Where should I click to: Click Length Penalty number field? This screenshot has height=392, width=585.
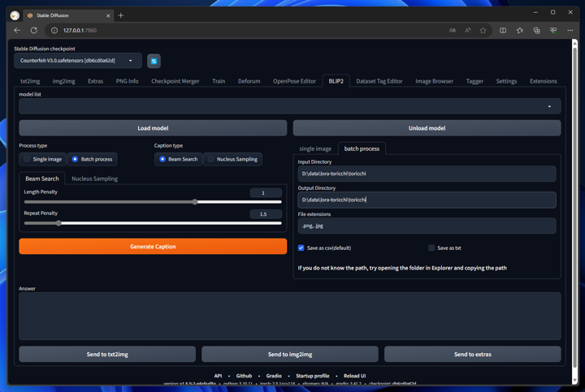(266, 192)
